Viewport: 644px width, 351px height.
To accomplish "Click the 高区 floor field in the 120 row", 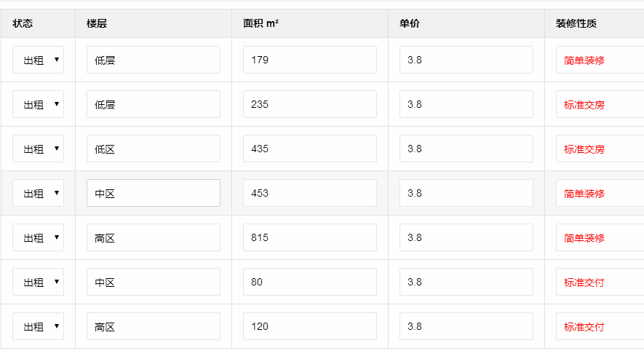I will (x=153, y=326).
